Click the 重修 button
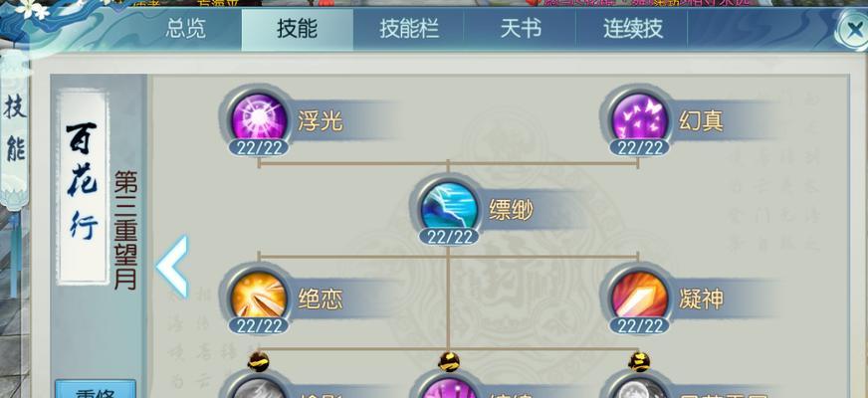Screen dimensions: 868x398 (96, 390)
